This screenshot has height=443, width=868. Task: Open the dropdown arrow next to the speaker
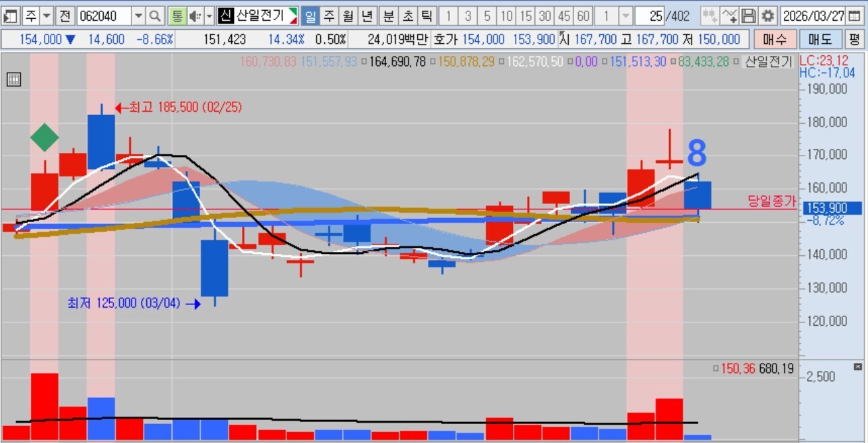[209, 15]
